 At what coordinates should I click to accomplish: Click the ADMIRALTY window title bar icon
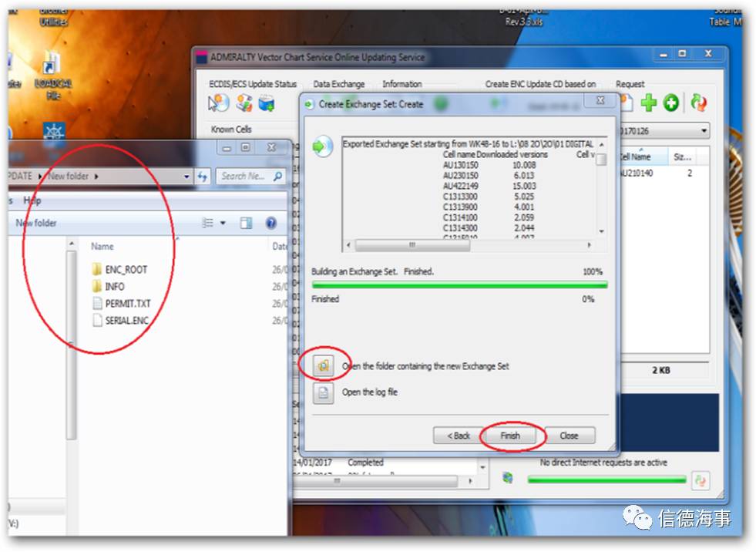pyautogui.click(x=202, y=57)
